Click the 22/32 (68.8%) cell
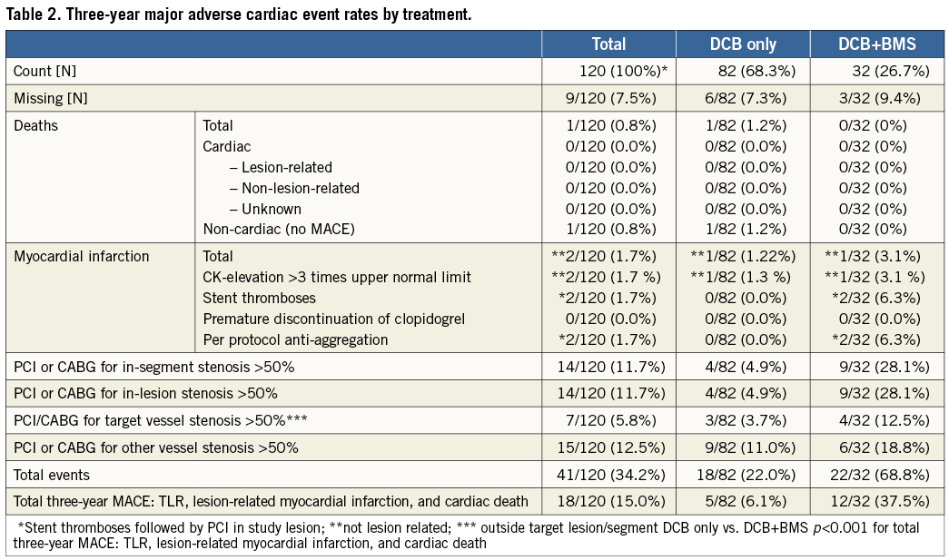 (876, 475)
